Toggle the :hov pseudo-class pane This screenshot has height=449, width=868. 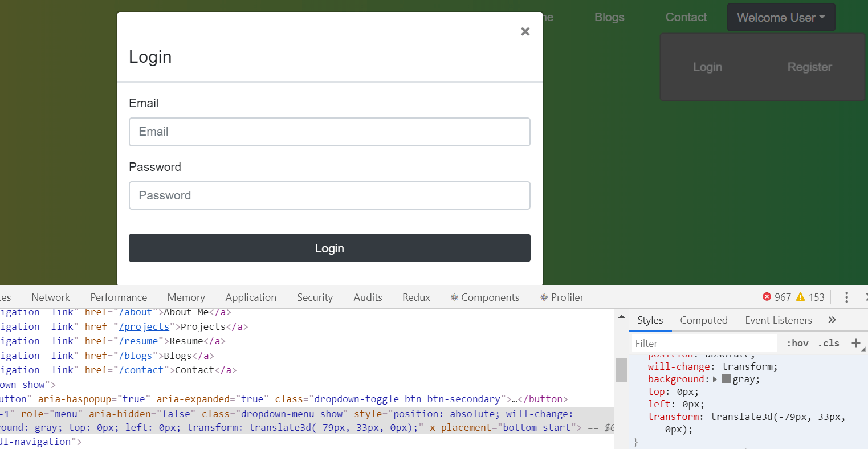[x=797, y=342]
